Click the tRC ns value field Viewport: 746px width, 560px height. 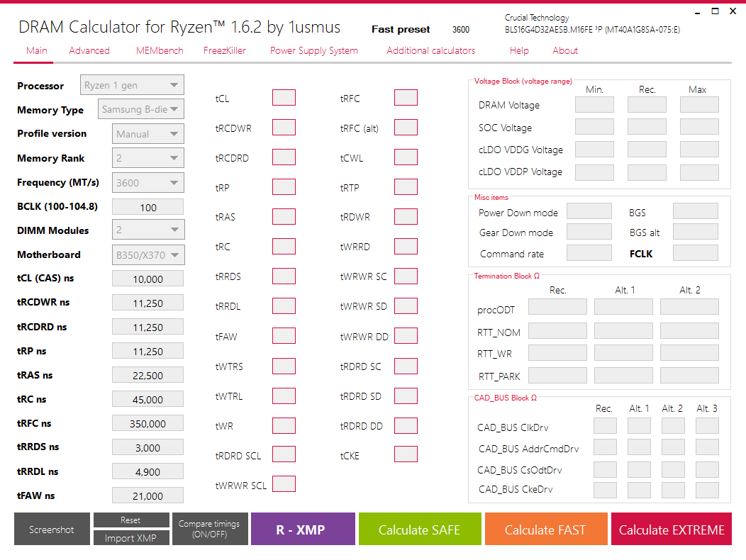pos(148,399)
